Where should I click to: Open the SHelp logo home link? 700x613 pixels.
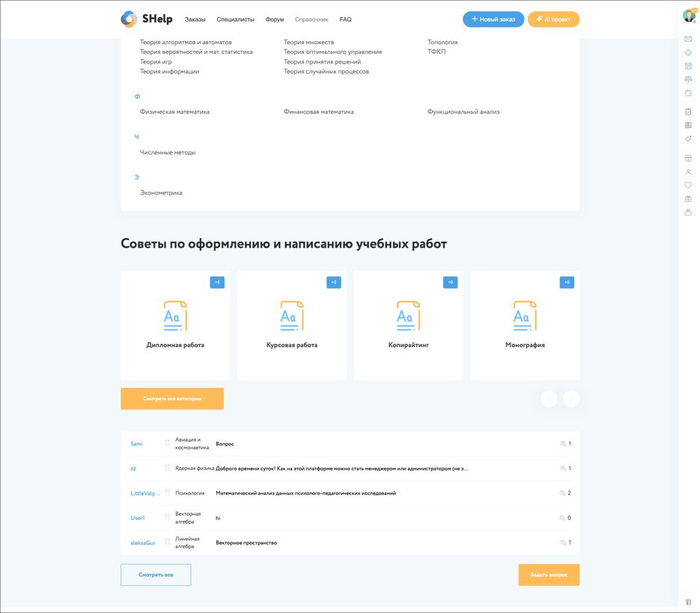(x=147, y=19)
